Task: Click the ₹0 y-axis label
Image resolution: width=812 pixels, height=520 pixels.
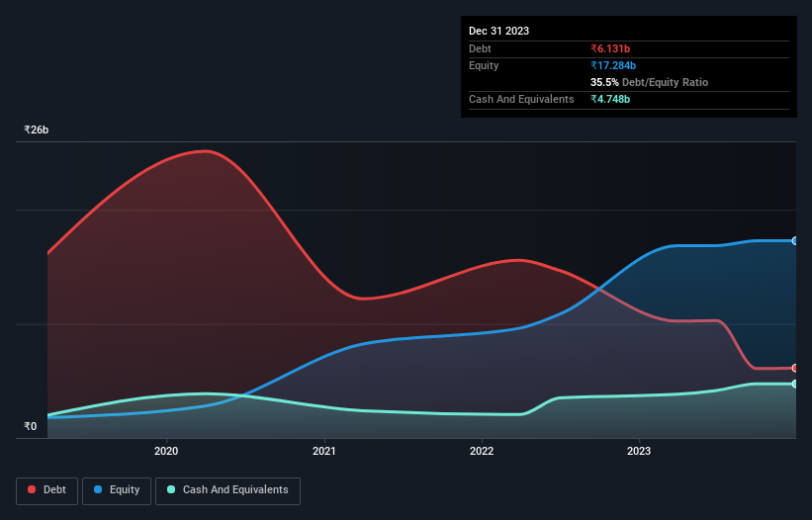Action: click(x=31, y=426)
